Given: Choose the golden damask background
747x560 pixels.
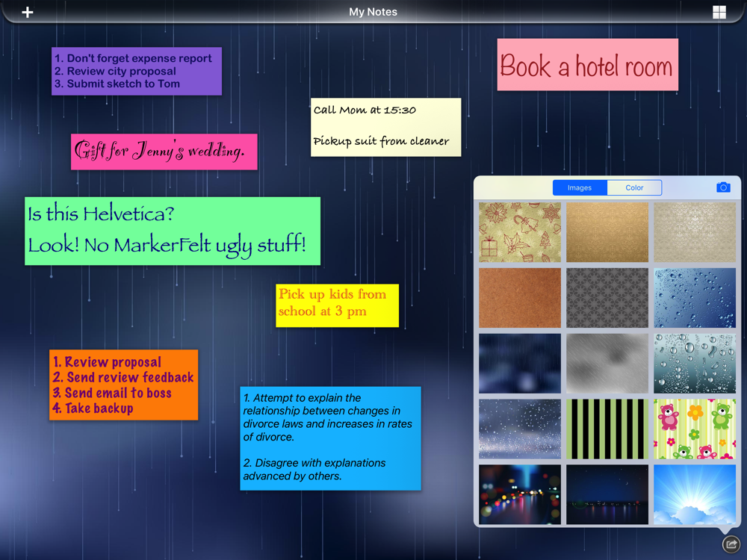Looking at the screenshot, I should pyautogui.click(x=607, y=232).
